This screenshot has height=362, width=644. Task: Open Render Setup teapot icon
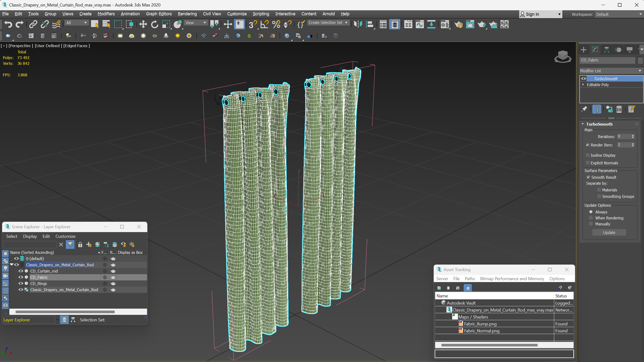click(x=458, y=24)
